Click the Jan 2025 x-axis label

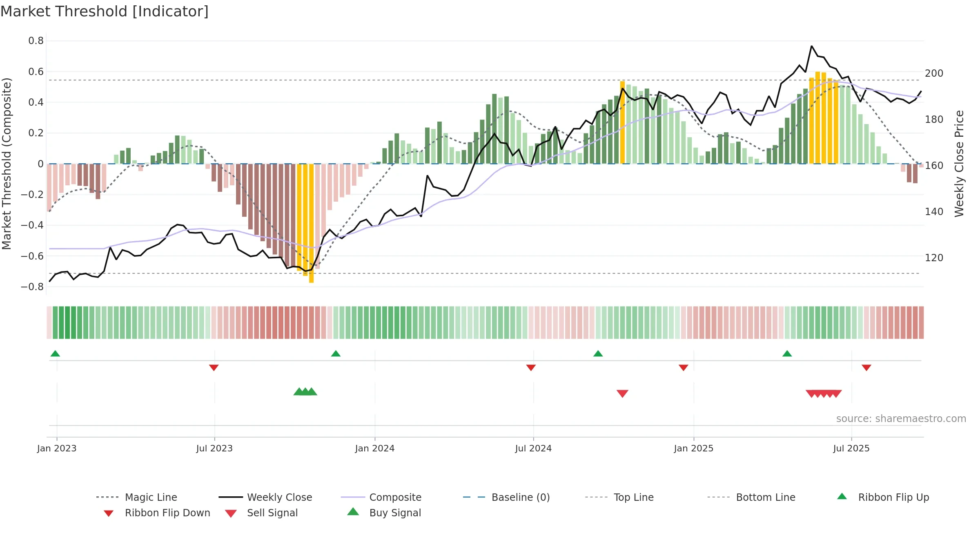[x=694, y=449]
